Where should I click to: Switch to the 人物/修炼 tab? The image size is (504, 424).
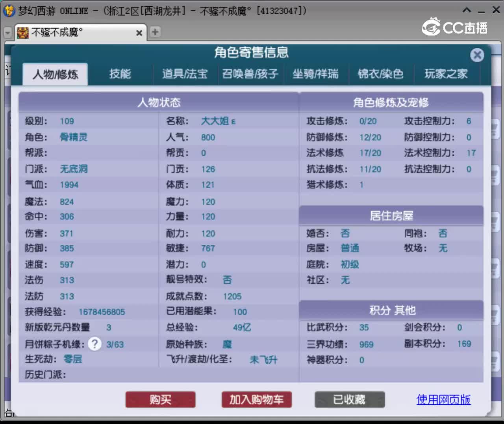click(55, 74)
